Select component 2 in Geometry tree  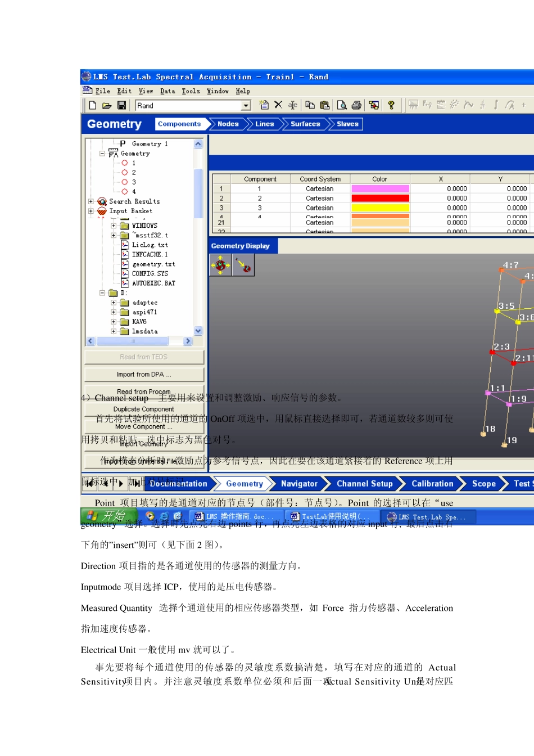click(134, 173)
